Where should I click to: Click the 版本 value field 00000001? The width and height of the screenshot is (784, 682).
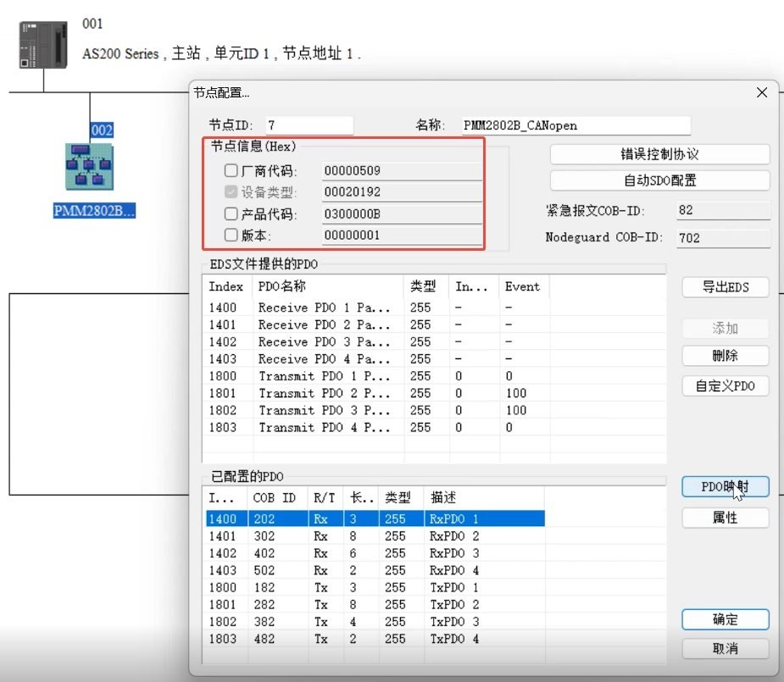click(402, 235)
